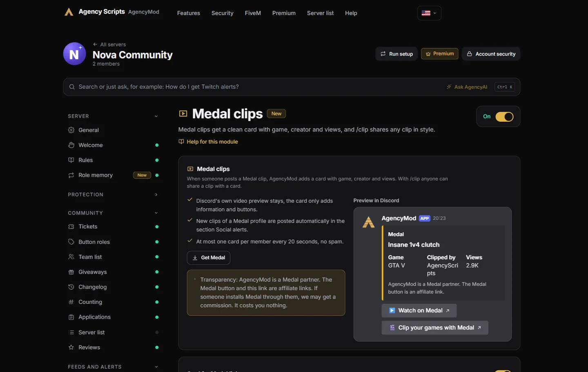Click the Applications clipboard icon

tap(71, 317)
